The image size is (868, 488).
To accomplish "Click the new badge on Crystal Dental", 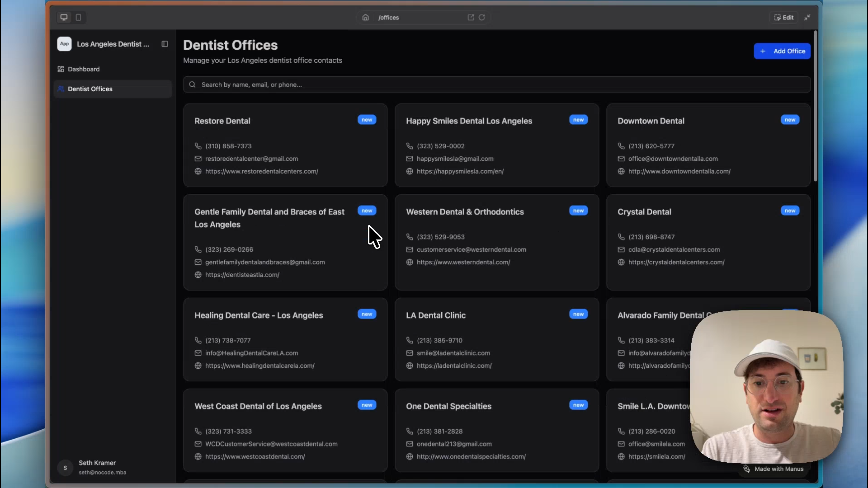I will (790, 211).
